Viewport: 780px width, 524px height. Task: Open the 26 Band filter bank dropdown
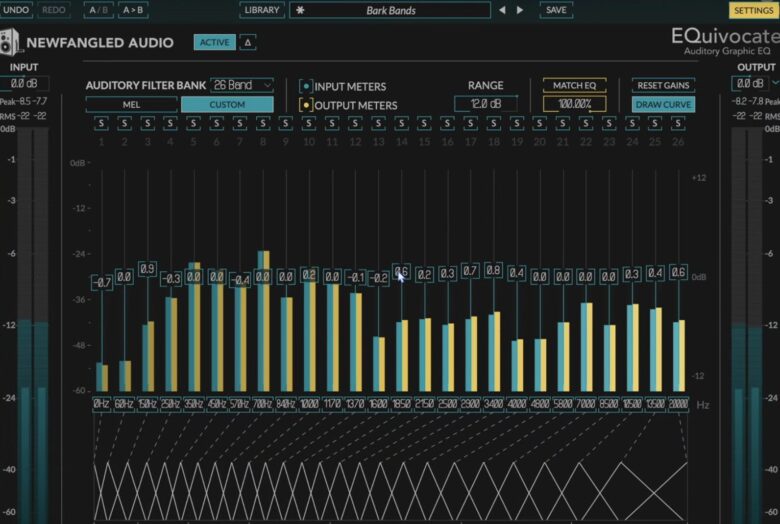pyautogui.click(x=243, y=85)
